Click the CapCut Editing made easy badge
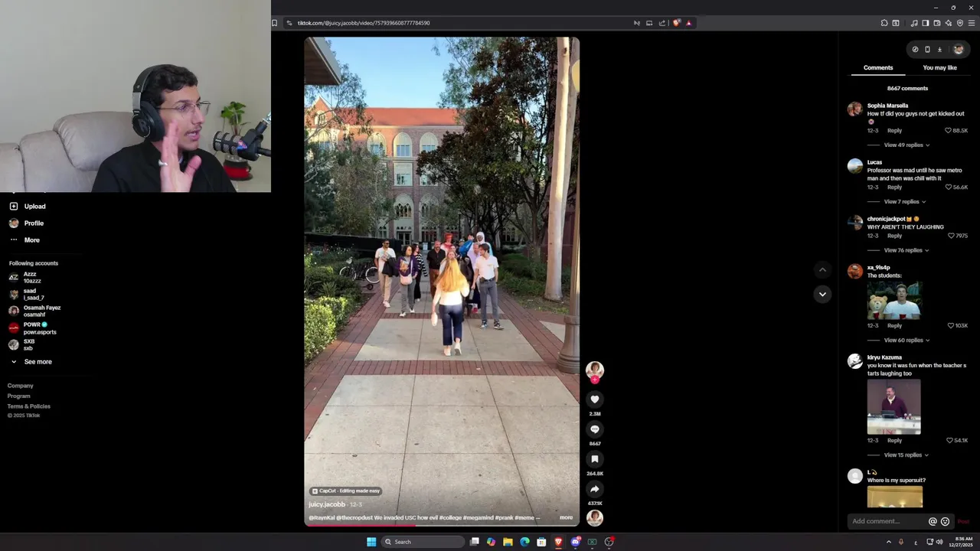 pyautogui.click(x=345, y=491)
